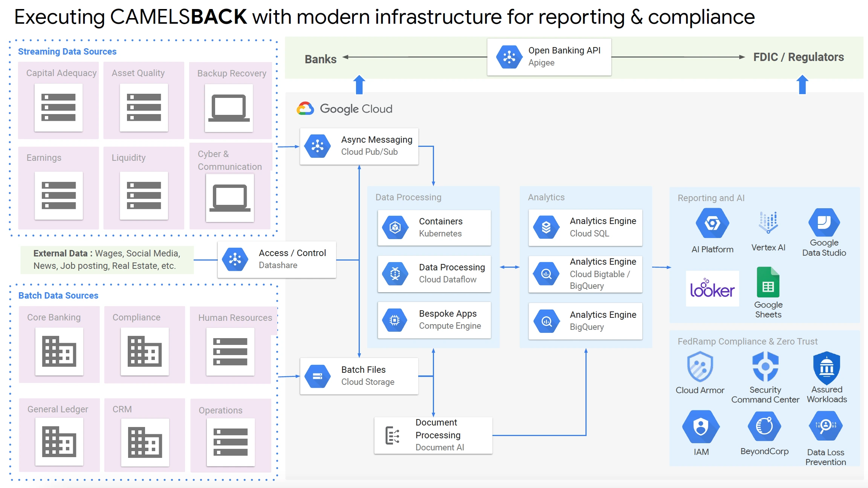Click the Core Banking building icon

[59, 352]
